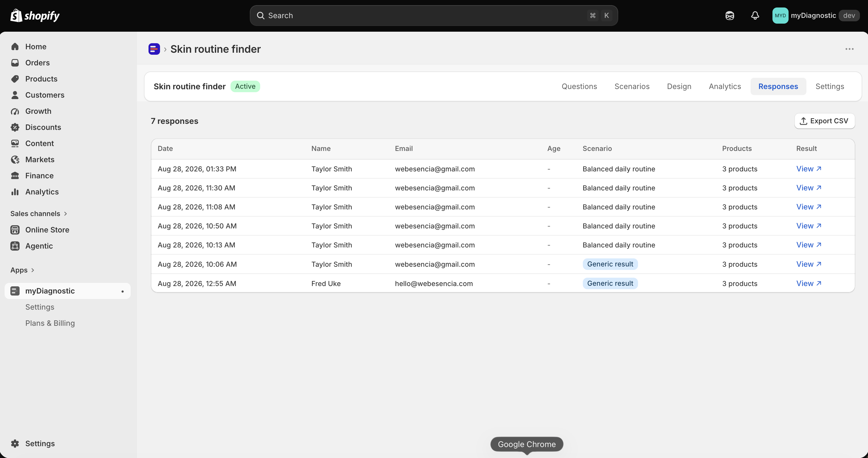Viewport: 868px width, 458px height.
Task: Click the myDiagnostic app icon in breadcrumb
Action: (x=154, y=49)
